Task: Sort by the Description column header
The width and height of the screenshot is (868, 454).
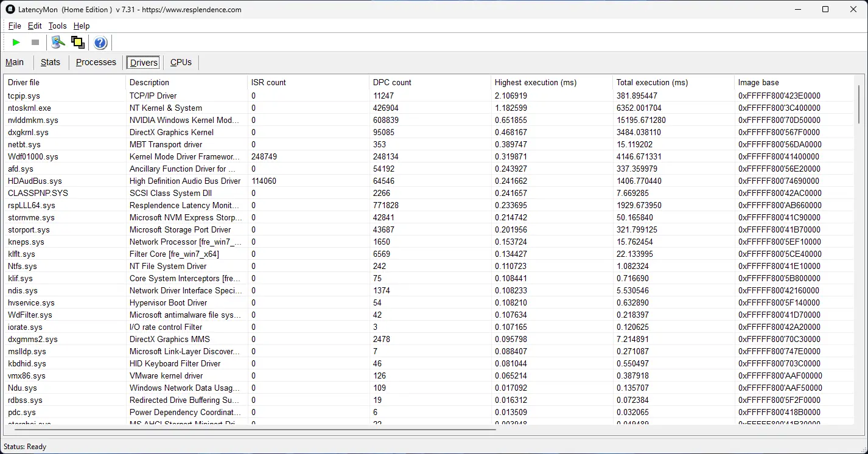Action: tap(187, 82)
